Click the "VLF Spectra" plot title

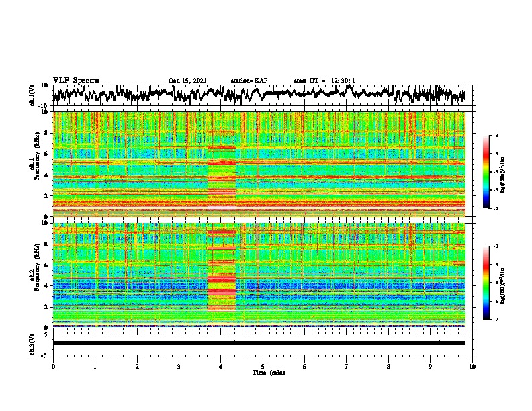76,81
